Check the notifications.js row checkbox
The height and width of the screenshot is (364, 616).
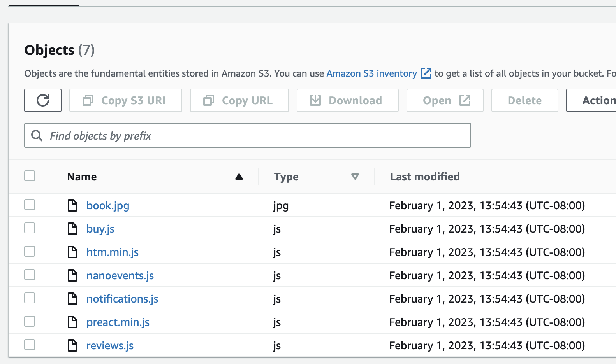pyautogui.click(x=30, y=298)
